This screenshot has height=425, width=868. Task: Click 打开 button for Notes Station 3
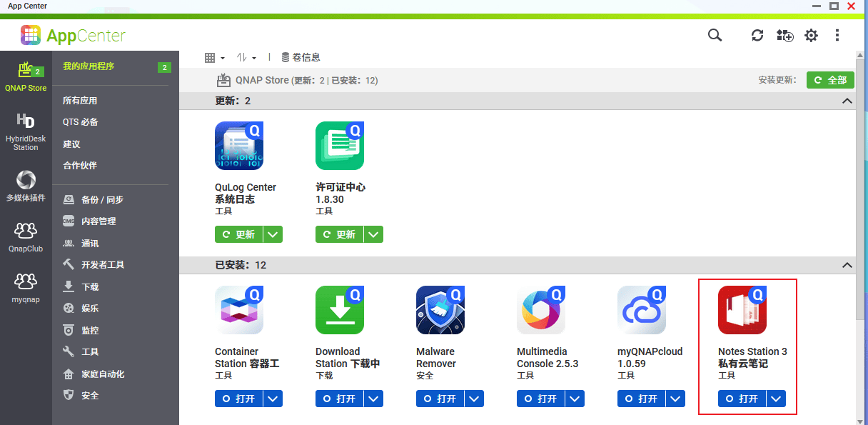click(742, 399)
